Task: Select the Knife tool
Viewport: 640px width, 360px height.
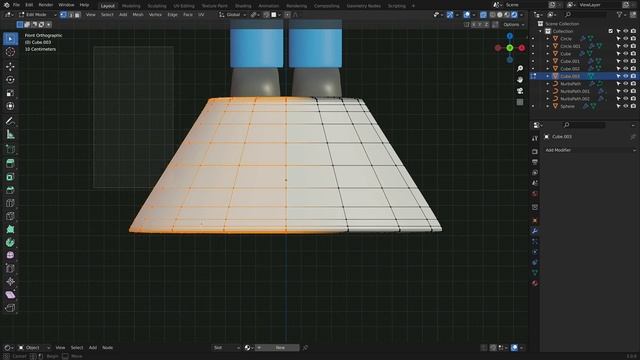Action: pyautogui.click(x=10, y=216)
